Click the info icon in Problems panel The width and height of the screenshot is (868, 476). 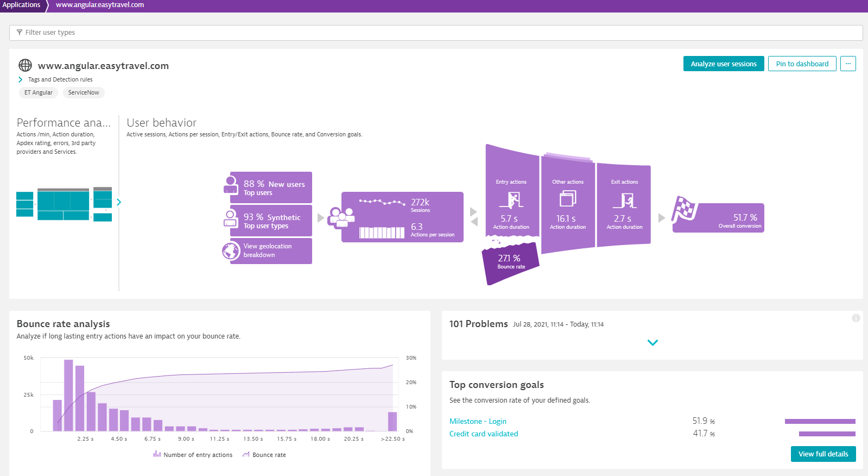[x=856, y=318]
